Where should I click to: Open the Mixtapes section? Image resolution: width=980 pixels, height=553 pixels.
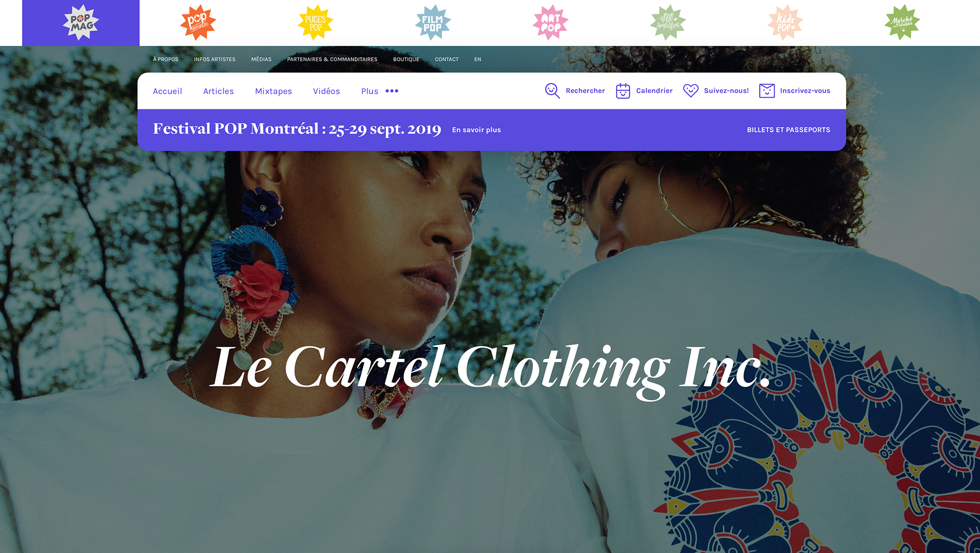(x=274, y=91)
